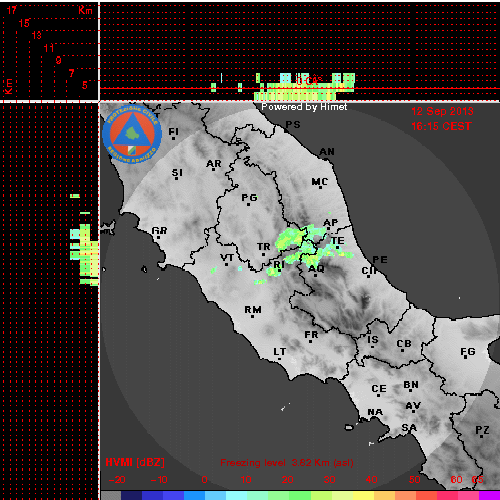
Task: Click the -20 dBZ scale value
Action: point(117,480)
